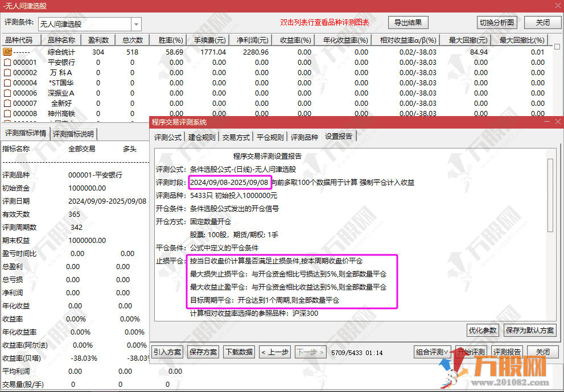Switch to the 平仓规则 tab
564x392 pixels.
tap(270, 137)
